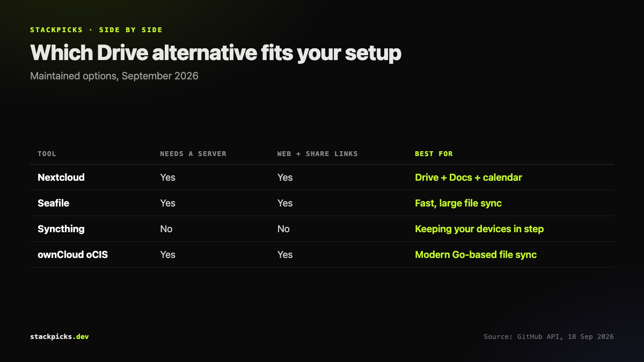The width and height of the screenshot is (644, 362).
Task: Click Syncthing's 'No' under Web + Share Links
Action: click(283, 229)
